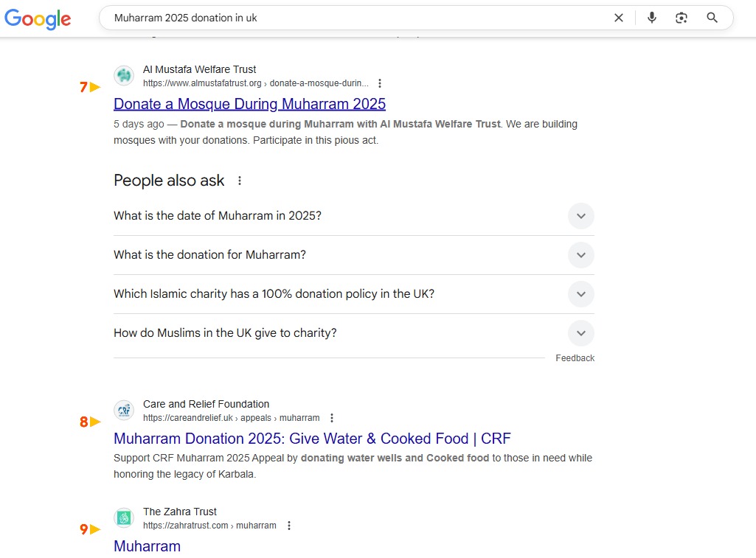
Task: Click Al Mustafa Welfare Trust favicon
Action: 124,76
